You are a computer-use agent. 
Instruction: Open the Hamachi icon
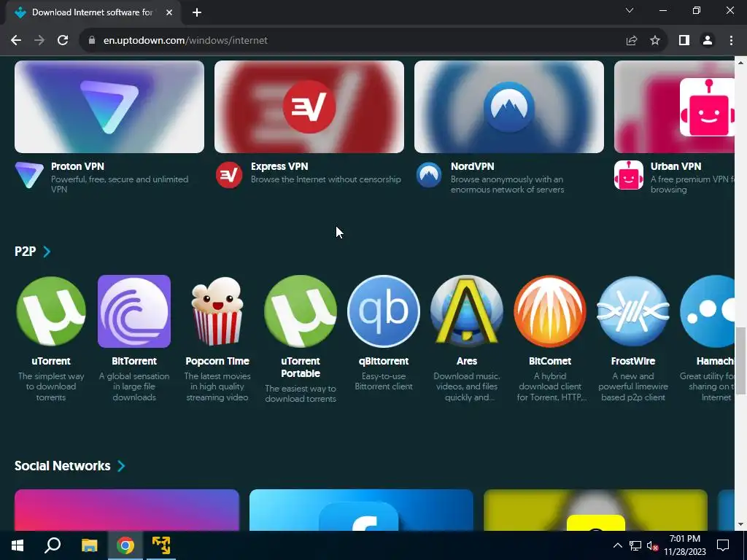(708, 311)
